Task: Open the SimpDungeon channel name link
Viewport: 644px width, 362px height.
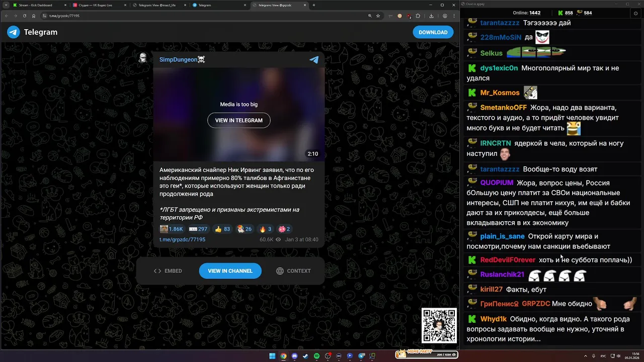Action: (182, 60)
